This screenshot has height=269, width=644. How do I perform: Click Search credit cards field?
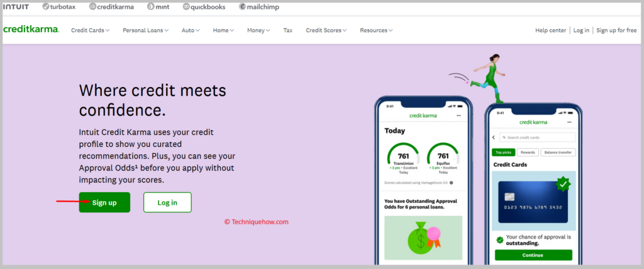click(x=537, y=137)
